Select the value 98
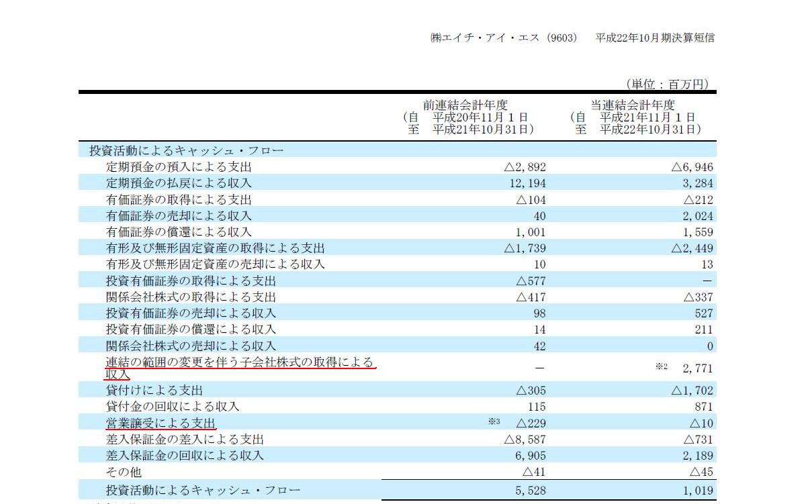 (539, 313)
